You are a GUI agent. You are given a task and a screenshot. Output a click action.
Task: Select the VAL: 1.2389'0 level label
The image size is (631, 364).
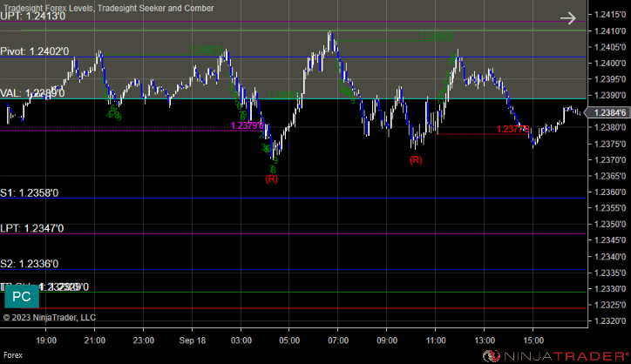(x=32, y=93)
